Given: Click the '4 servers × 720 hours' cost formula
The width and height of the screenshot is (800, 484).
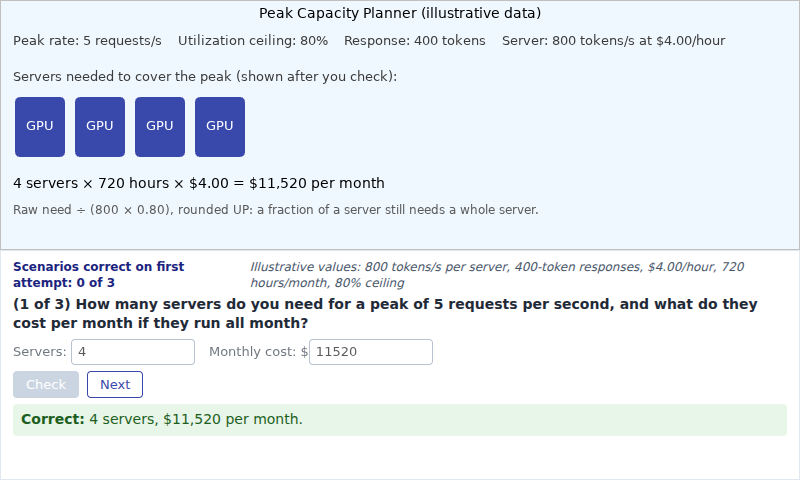Looking at the screenshot, I should [x=199, y=183].
